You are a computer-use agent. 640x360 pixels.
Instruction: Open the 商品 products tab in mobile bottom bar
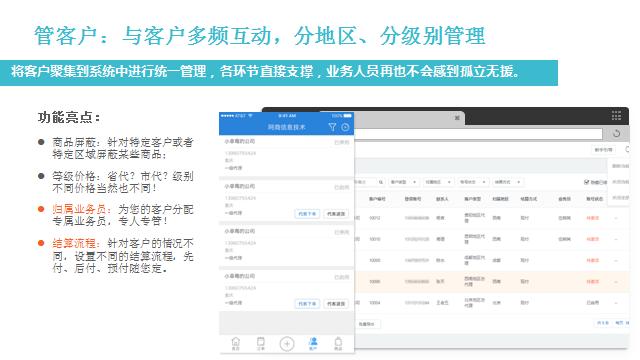[x=338, y=344]
